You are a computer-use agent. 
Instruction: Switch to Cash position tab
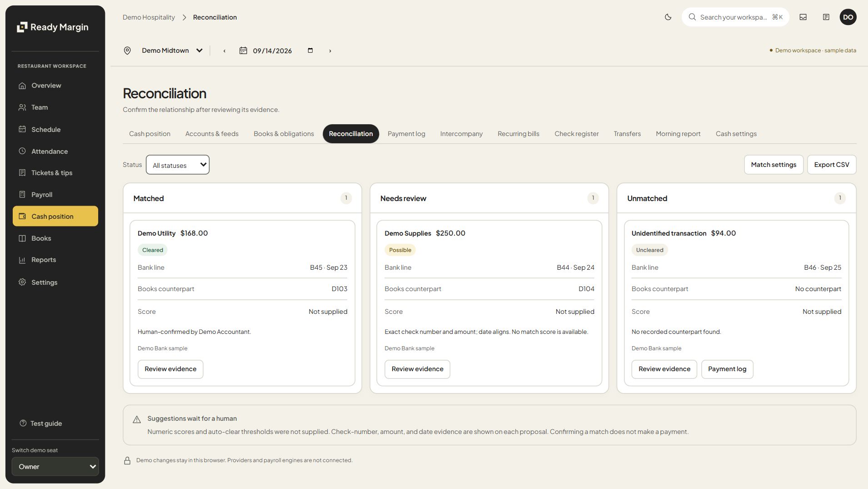tap(150, 134)
